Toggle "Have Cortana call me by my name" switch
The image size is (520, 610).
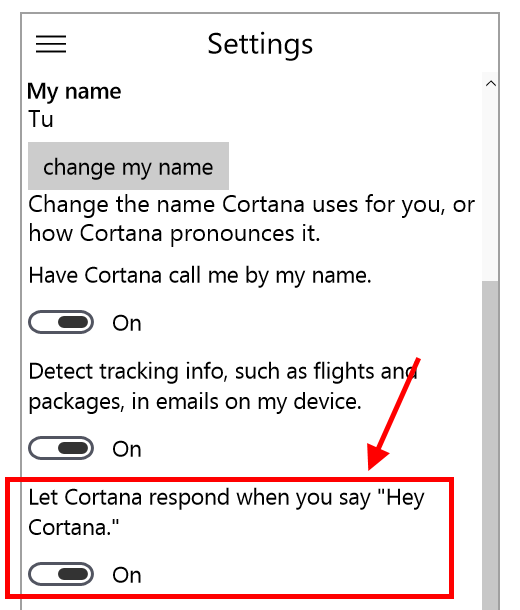61,322
